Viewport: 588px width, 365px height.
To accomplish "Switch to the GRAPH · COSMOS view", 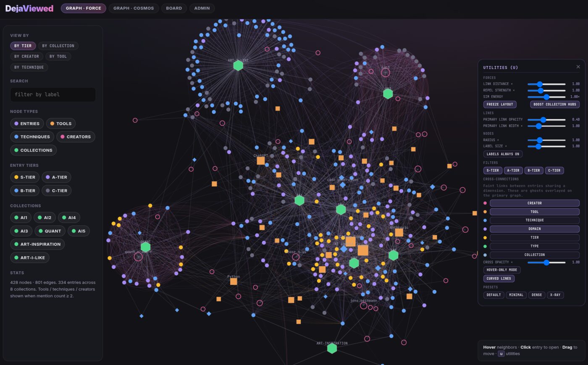I will 133,8.
